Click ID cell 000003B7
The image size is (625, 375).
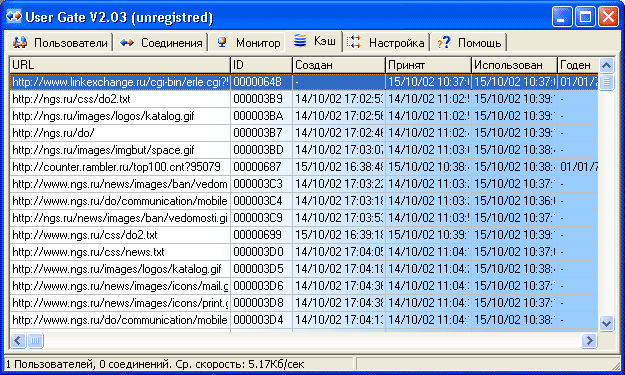pos(261,133)
